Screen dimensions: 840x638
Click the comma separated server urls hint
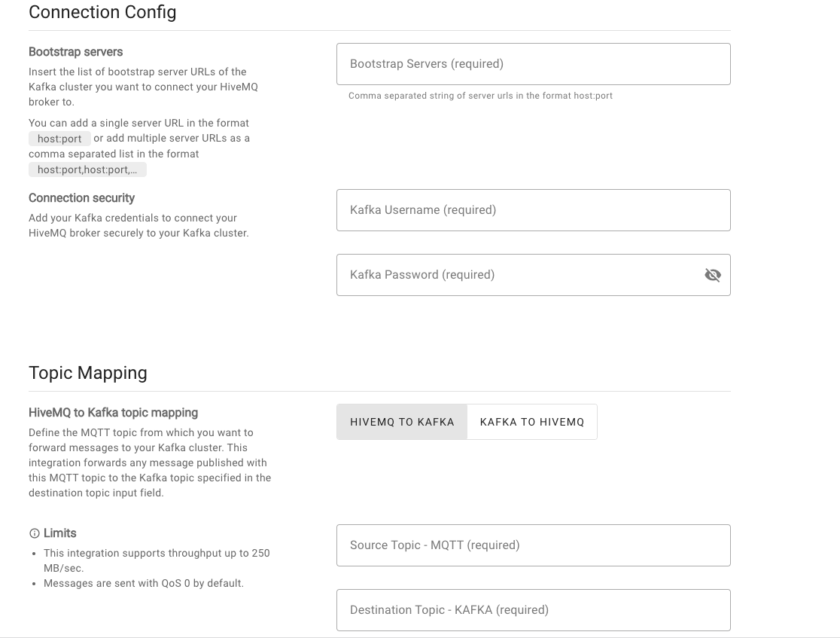click(480, 96)
